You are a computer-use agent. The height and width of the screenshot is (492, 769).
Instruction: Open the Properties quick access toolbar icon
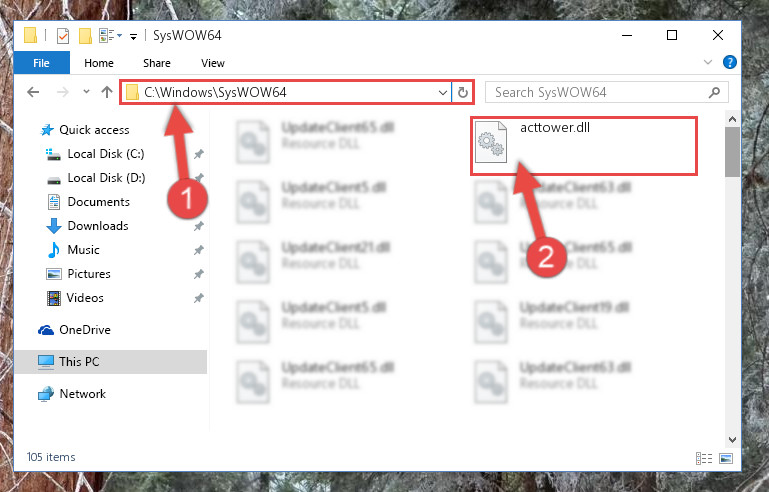[63, 36]
